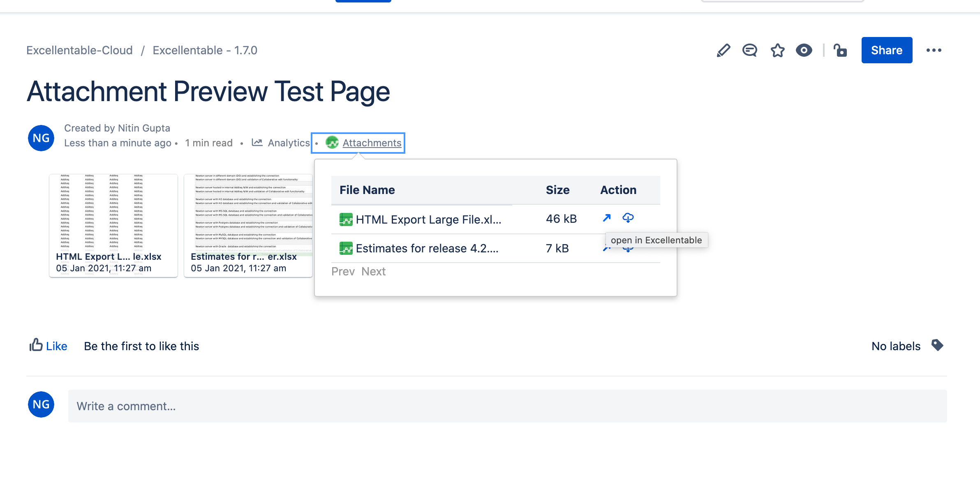The height and width of the screenshot is (485, 980).
Task: Toggle the watch page eye icon
Action: (x=804, y=50)
